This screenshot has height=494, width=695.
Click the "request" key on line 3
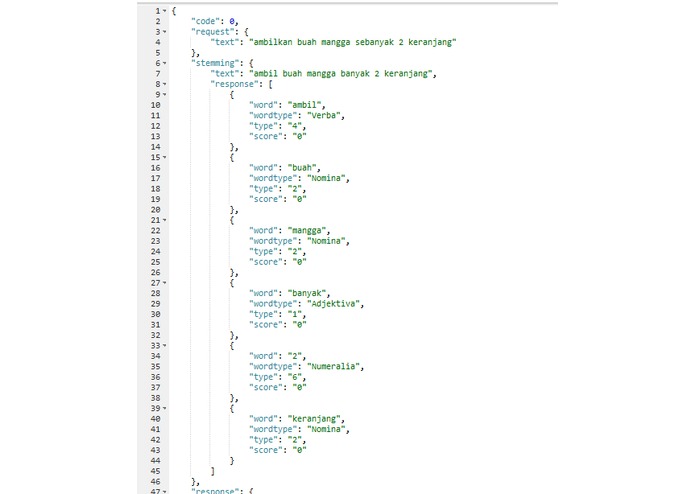coord(213,32)
